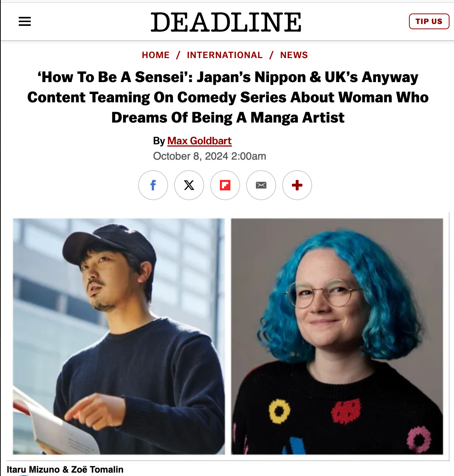Open the photo of man in cap

click(119, 337)
